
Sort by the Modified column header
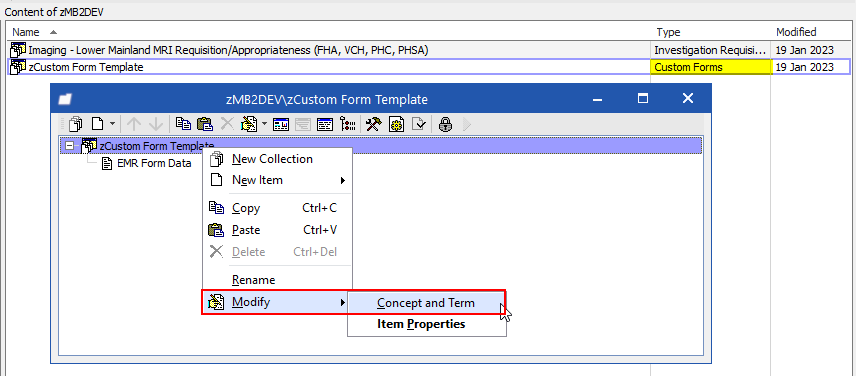pos(810,32)
